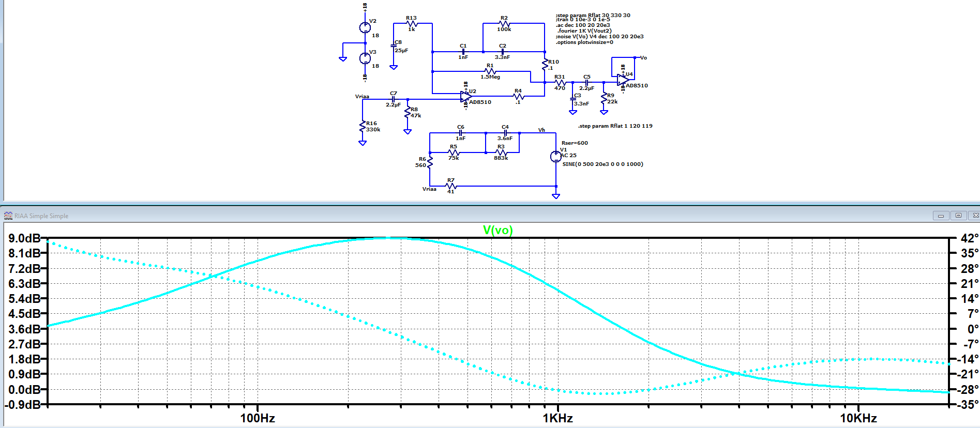Select feedback resistor R2 (100k)
Screen dimensions: 980x428
504,24
